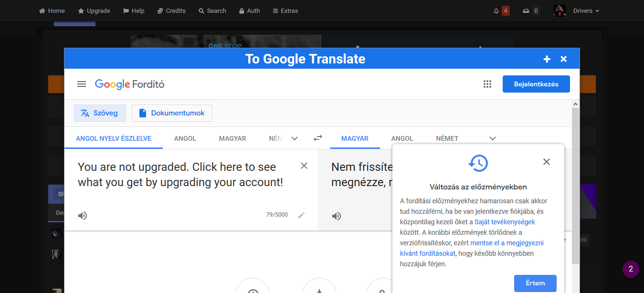Screen dimensions: 644x293
Task: Open Credits in the navigation bar
Action: [x=171, y=10]
